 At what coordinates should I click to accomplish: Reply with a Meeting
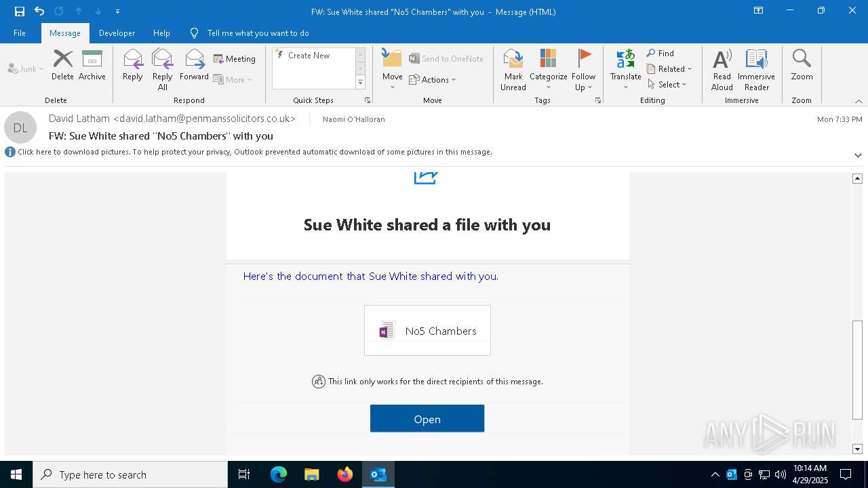(x=235, y=59)
